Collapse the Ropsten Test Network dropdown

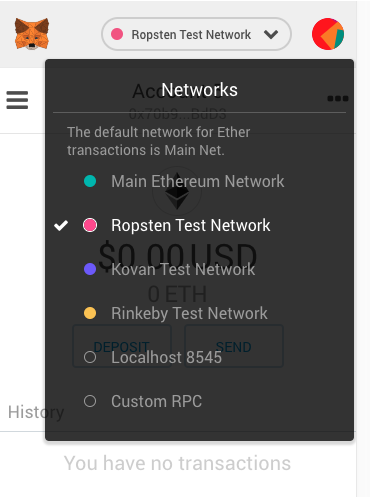197,34
